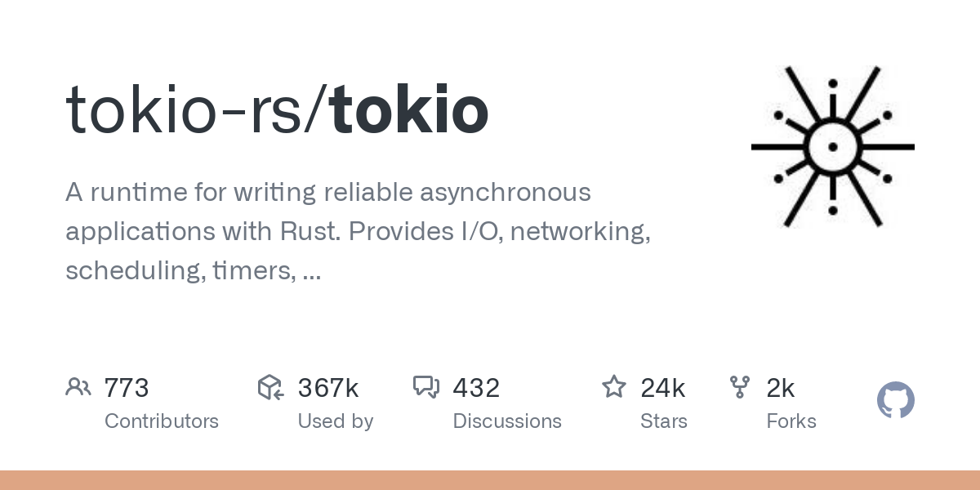980x490 pixels.
Task: Click the Stars star icon
Action: (614, 386)
